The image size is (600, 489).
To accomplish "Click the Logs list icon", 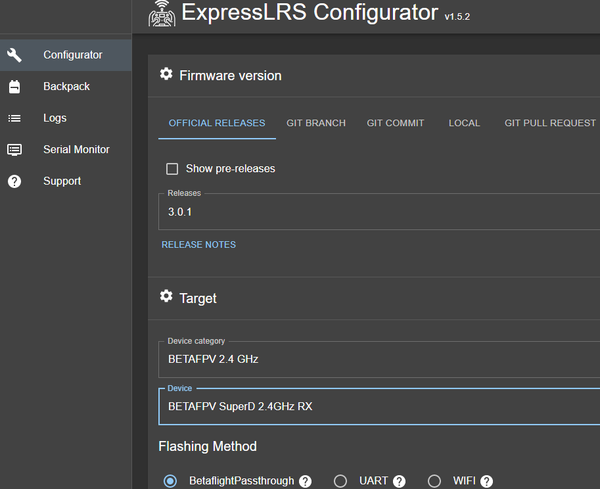I will [15, 118].
